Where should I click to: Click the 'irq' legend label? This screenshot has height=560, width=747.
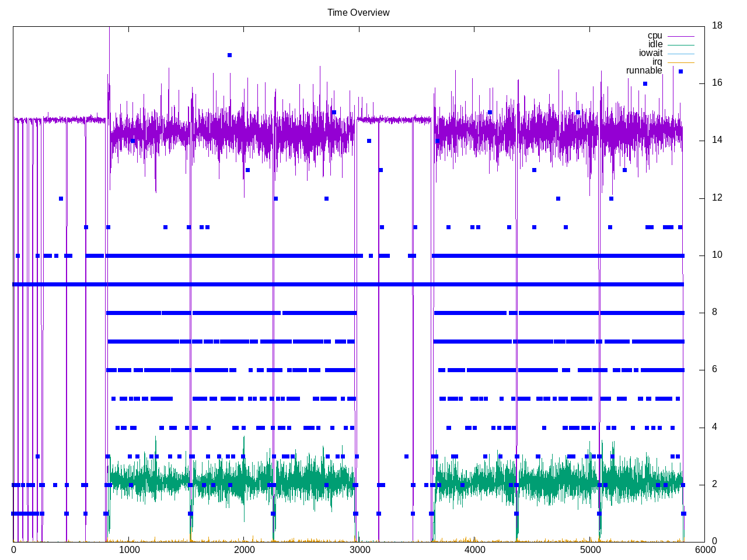click(x=657, y=62)
